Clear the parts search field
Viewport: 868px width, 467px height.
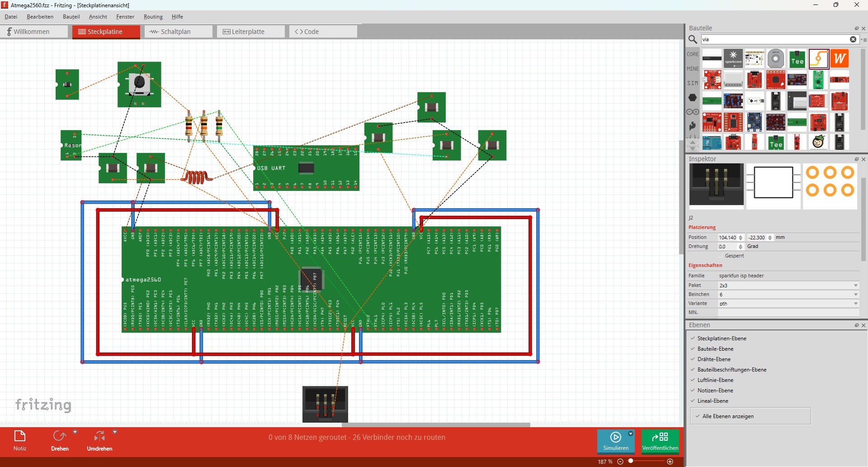853,39
